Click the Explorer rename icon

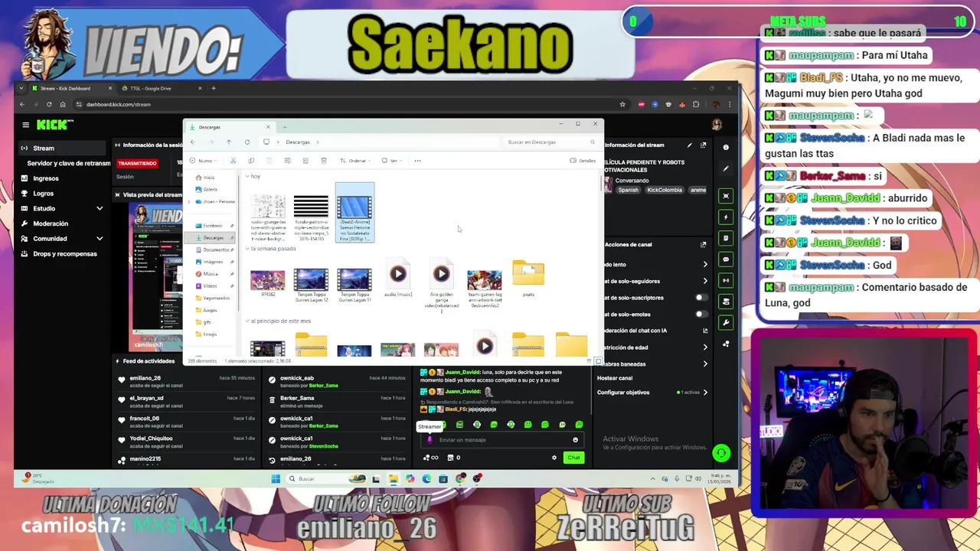tap(287, 161)
